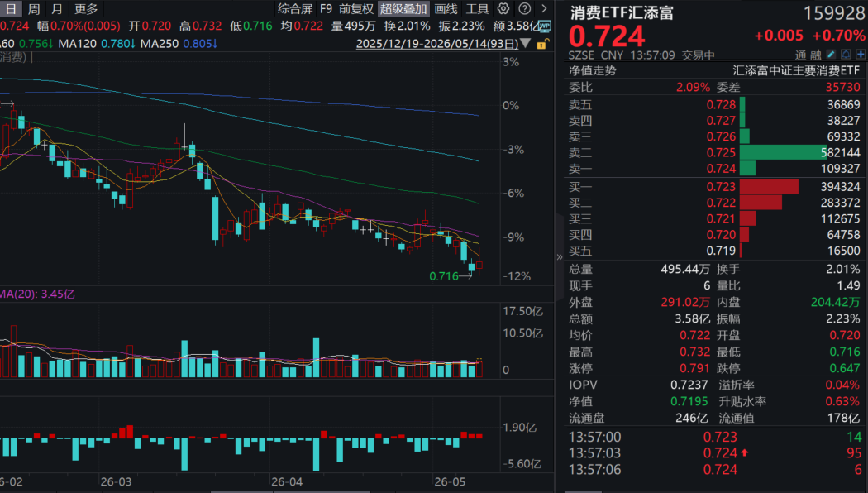Image resolution: width=868 pixels, height=493 pixels.
Task: Click the MA(20): 3.45亿 volume indicator label
Action: pos(37,294)
